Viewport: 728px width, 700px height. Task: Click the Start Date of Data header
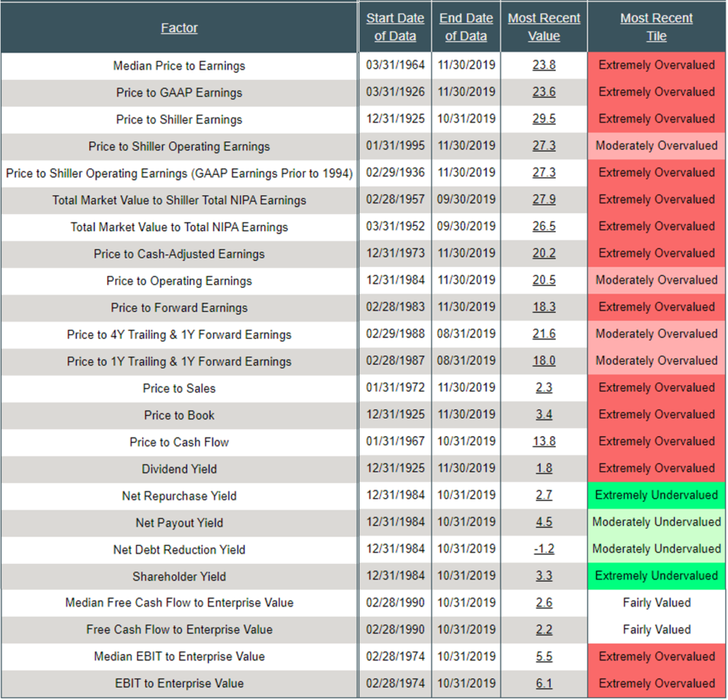[x=395, y=27]
